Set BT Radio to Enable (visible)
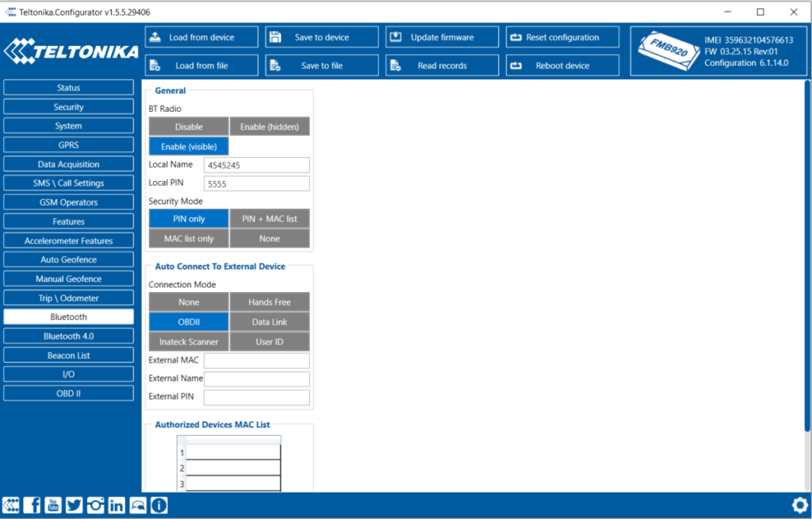 point(189,146)
